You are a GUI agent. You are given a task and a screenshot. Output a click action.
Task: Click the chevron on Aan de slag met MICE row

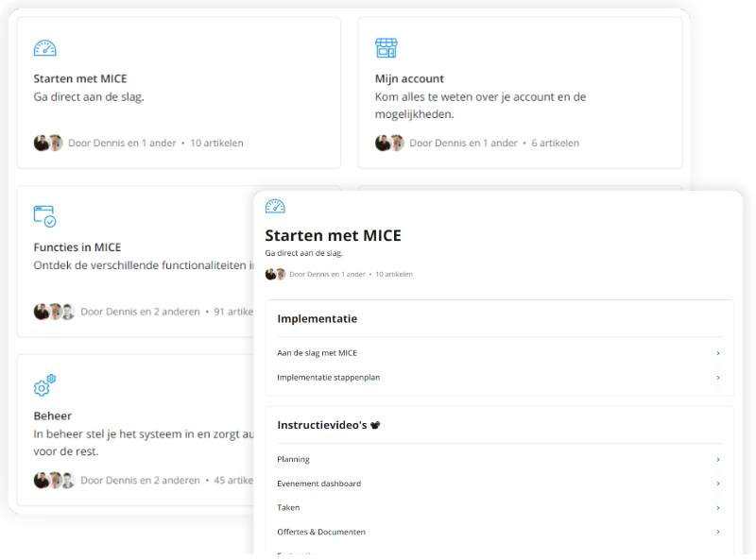coord(718,353)
